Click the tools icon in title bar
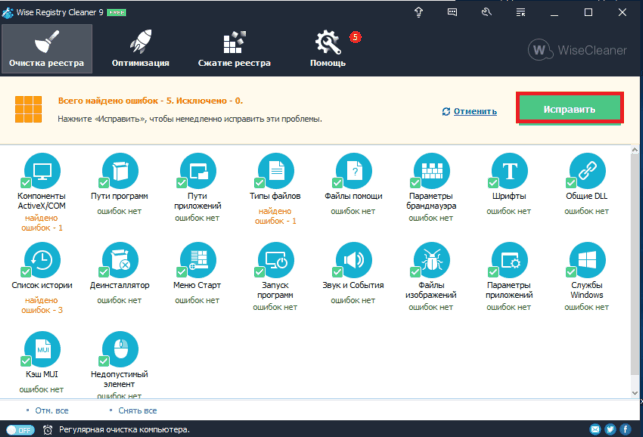This screenshot has height=437, width=643. 486,12
